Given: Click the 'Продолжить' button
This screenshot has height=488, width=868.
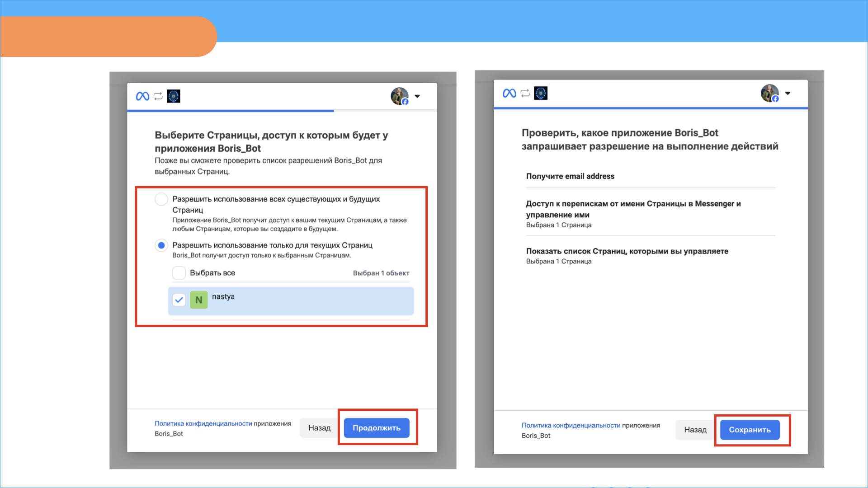Looking at the screenshot, I should pyautogui.click(x=377, y=428).
